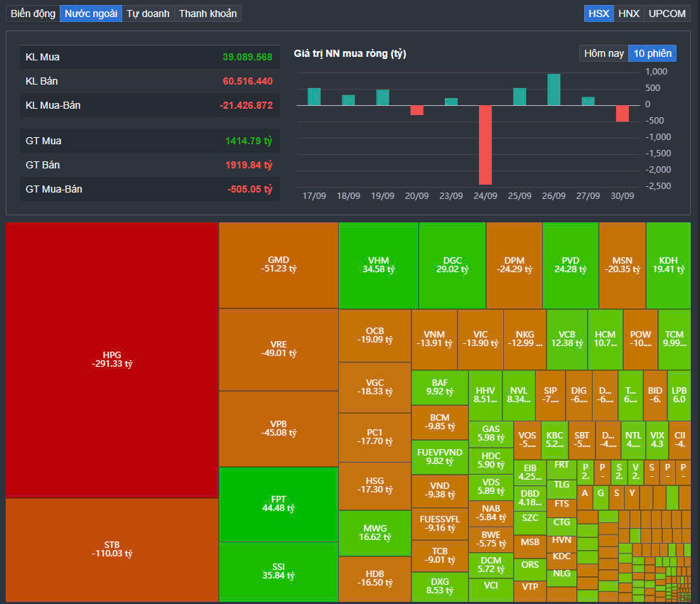Go to the Thanh khoản tab

tap(208, 14)
